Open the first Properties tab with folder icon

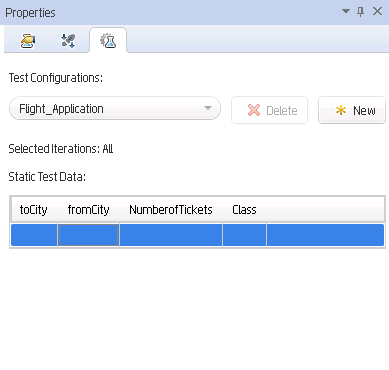(x=28, y=41)
